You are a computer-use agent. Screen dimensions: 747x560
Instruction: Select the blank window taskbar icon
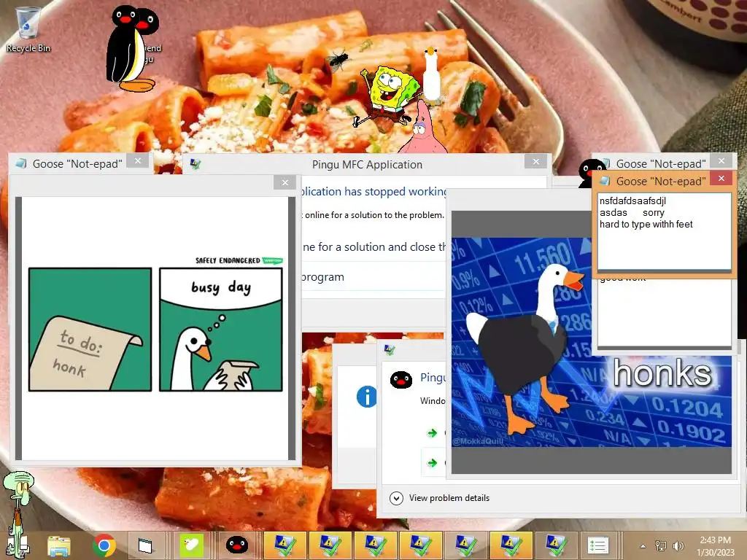click(145, 545)
